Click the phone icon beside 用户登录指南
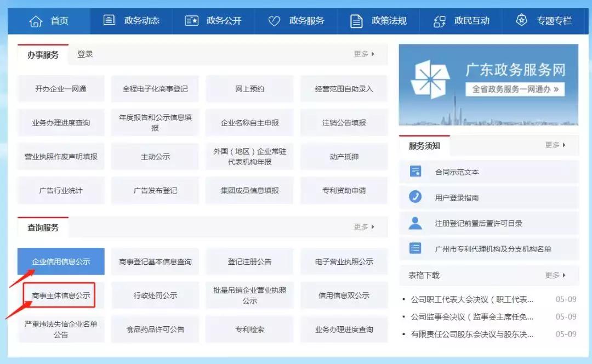 pyautogui.click(x=414, y=196)
